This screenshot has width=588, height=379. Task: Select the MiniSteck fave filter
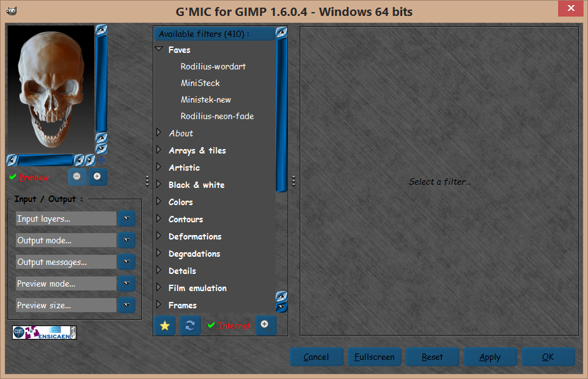(200, 83)
